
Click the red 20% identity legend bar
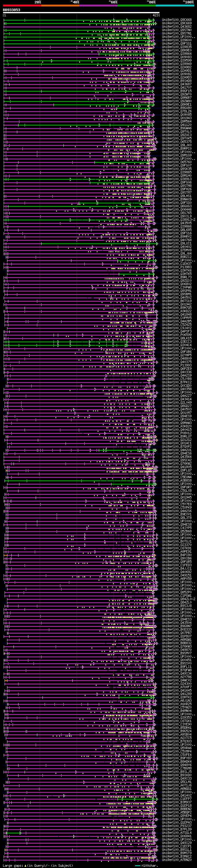(22, 6)
